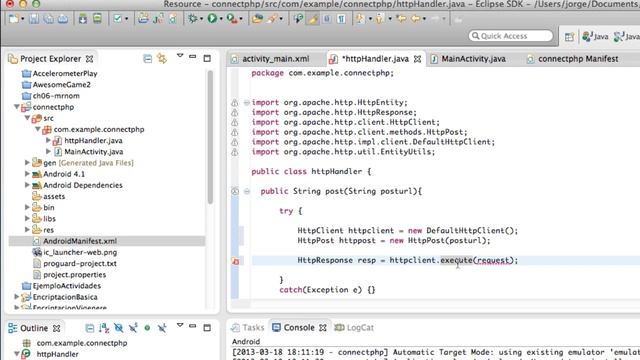Screen dimensions: 640x360
Task: Switch to the LogCat tab
Action: (x=354, y=327)
